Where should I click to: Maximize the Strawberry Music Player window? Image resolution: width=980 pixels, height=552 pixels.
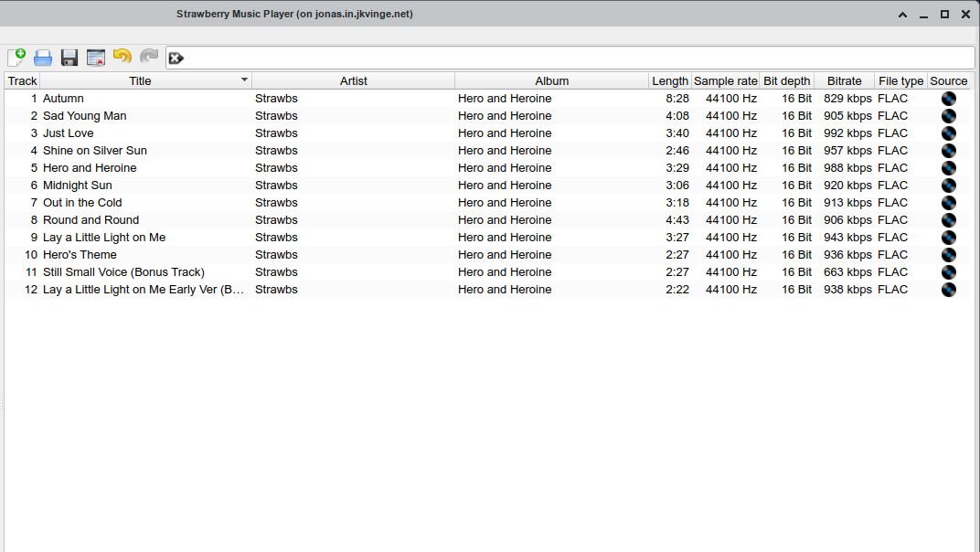click(944, 14)
